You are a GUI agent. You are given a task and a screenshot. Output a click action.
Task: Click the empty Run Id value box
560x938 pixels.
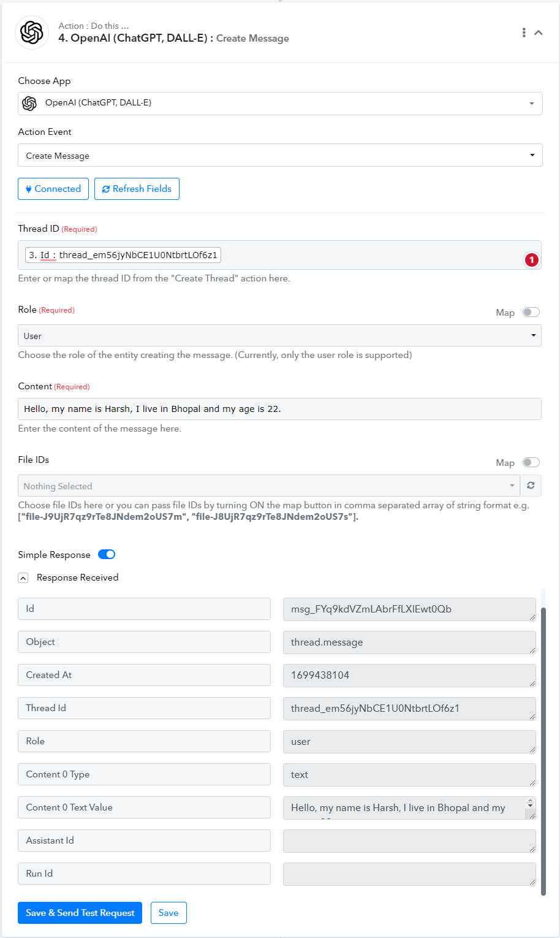tap(409, 874)
